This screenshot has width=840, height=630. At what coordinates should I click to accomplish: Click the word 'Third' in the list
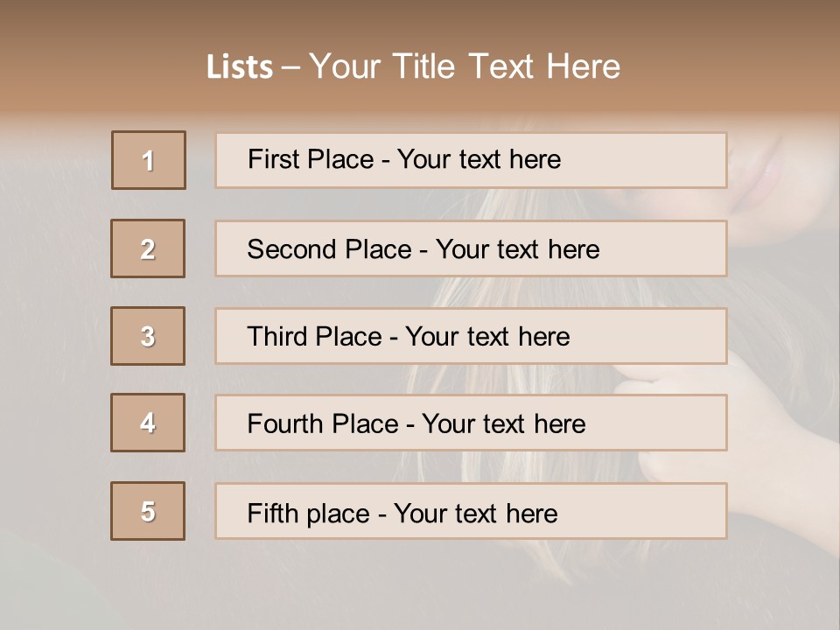276,337
